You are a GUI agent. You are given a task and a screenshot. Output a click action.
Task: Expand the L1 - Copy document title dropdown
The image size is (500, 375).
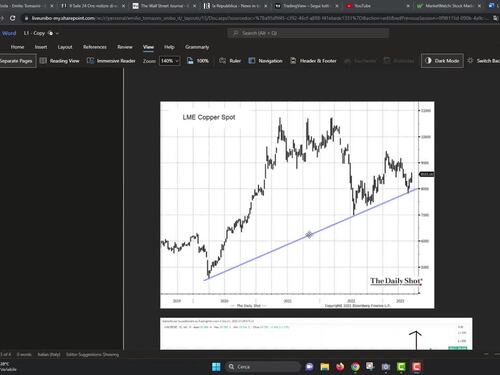coord(57,33)
